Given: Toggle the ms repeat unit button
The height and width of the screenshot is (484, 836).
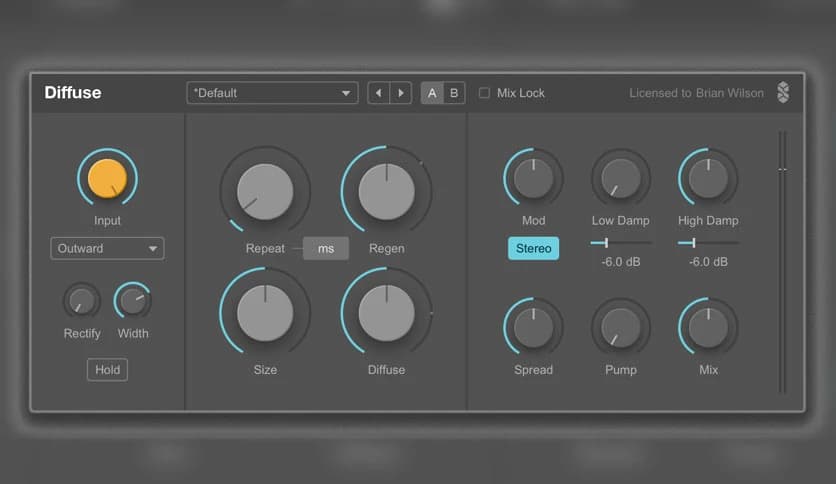Looking at the screenshot, I should 326,248.
